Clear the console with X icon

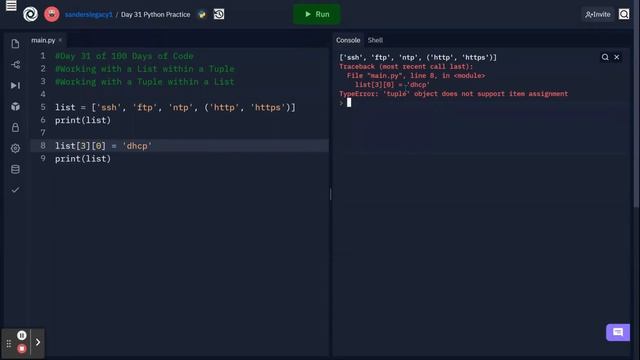coord(617,57)
